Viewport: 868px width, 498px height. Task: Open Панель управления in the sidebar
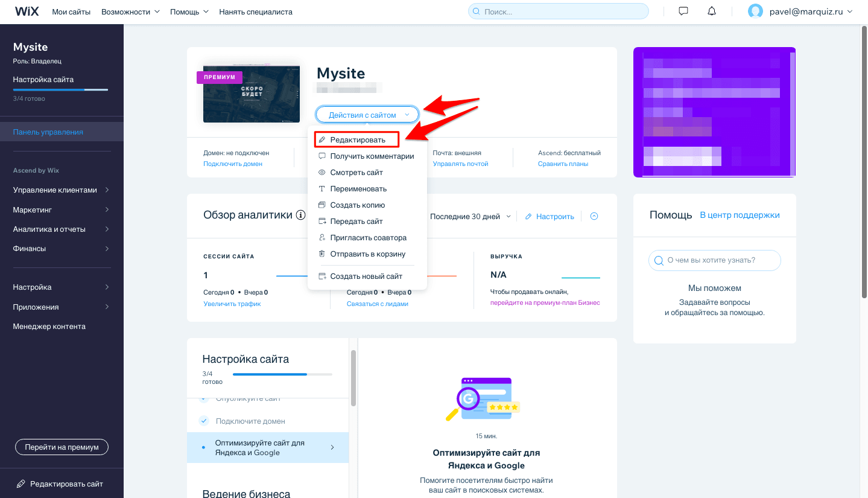tap(62, 132)
